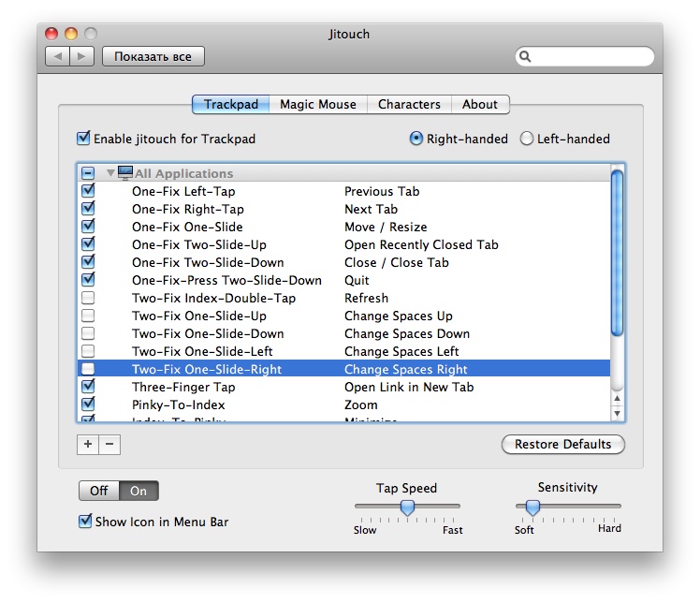Select Two-Fix Index-Double-Tap gesture name

(x=214, y=299)
